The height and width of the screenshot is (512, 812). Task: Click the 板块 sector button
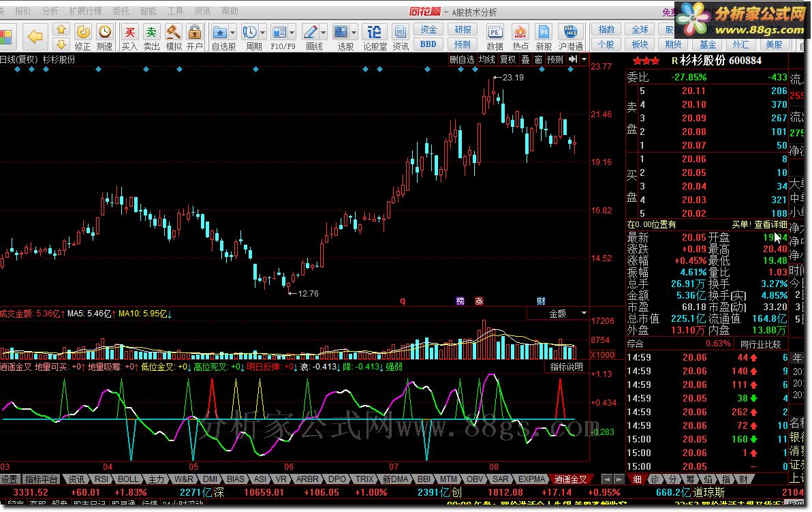coord(640,44)
